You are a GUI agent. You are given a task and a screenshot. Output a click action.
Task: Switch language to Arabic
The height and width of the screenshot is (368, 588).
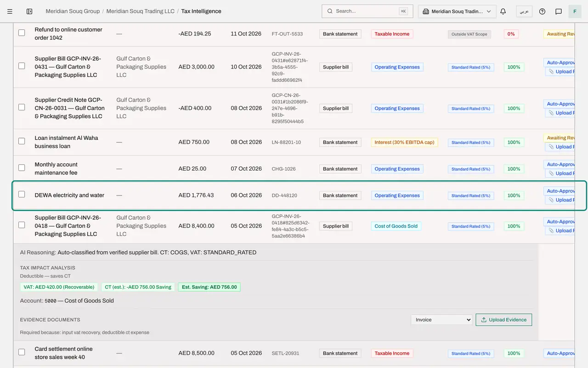(x=524, y=11)
